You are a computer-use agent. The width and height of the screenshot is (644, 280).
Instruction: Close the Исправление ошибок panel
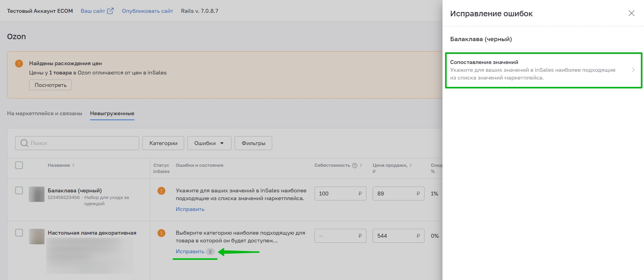[631, 13]
